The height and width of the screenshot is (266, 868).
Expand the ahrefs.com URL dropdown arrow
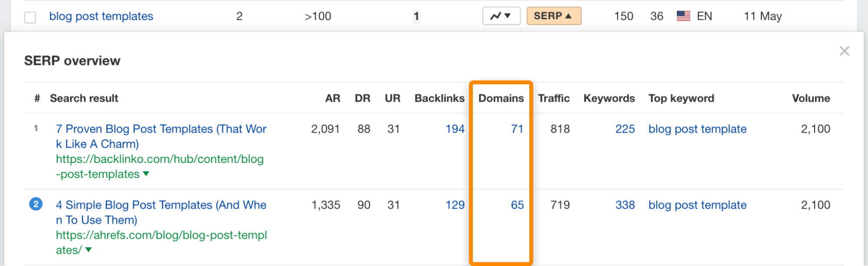[x=89, y=250]
